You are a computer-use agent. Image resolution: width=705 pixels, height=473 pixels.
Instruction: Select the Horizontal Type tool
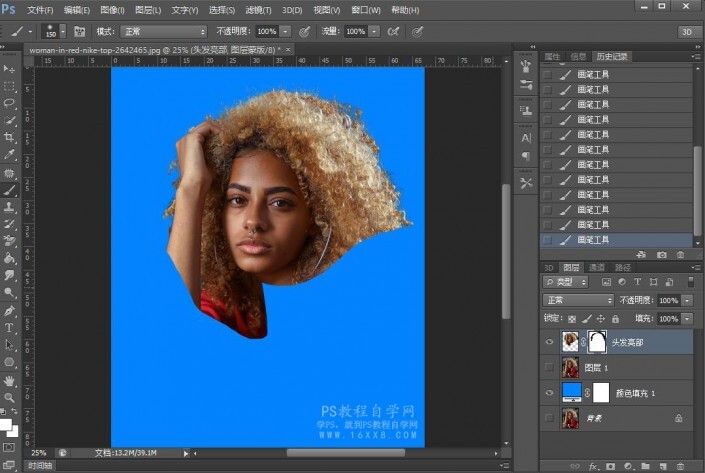coord(9,327)
